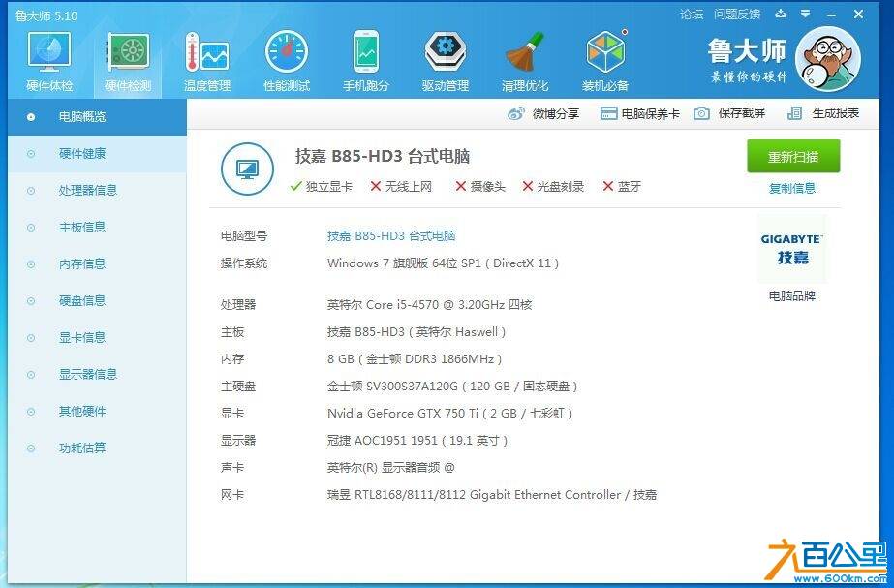Switch to 显卡信息 sidebar item

point(81,337)
